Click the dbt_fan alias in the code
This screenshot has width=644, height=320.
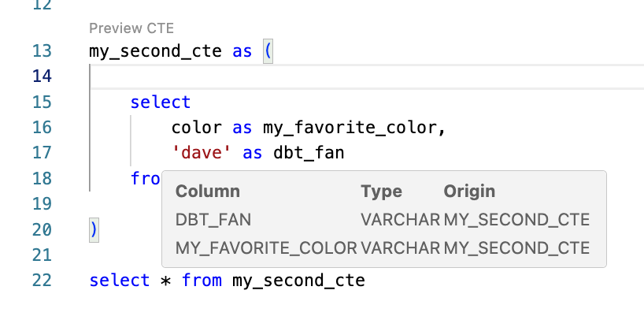point(309,153)
